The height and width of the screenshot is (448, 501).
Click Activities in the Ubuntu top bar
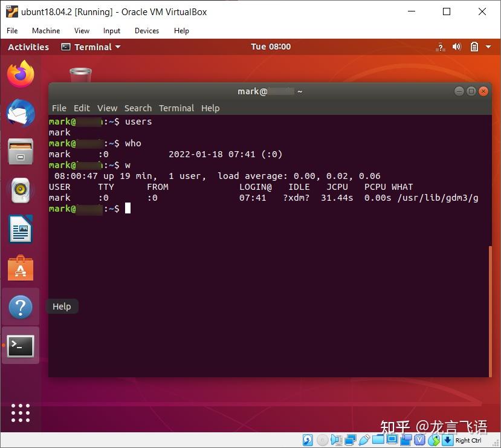click(28, 47)
